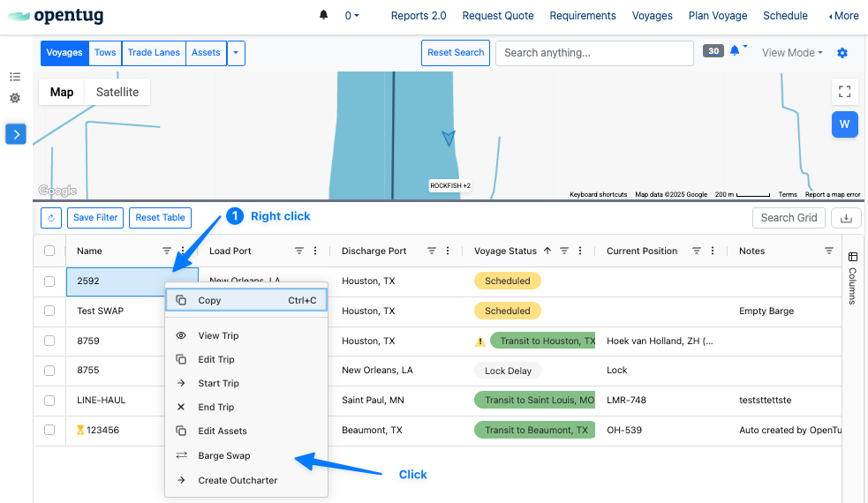The image size is (868, 503).
Task: Open the Voyage Status column menu dots
Action: pyautogui.click(x=579, y=251)
